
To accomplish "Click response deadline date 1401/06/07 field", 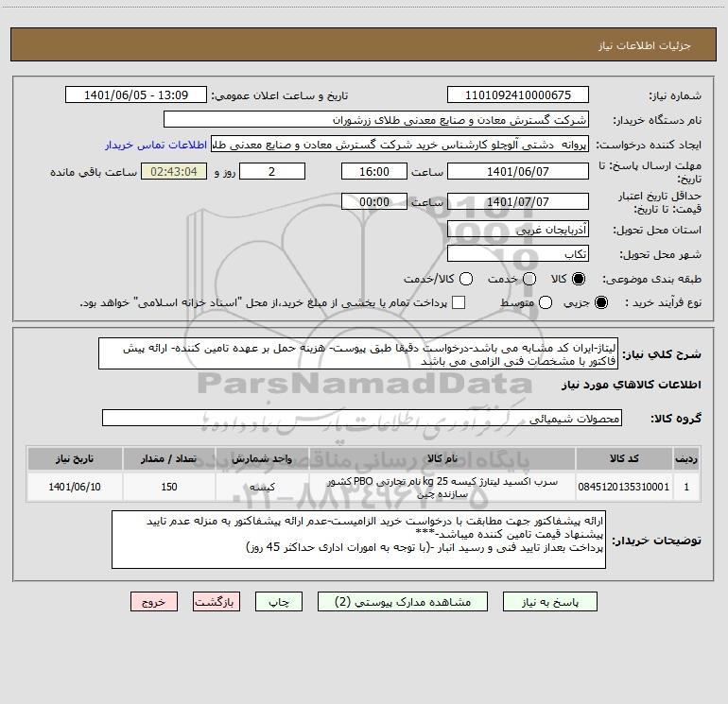I will pyautogui.click(x=518, y=171).
